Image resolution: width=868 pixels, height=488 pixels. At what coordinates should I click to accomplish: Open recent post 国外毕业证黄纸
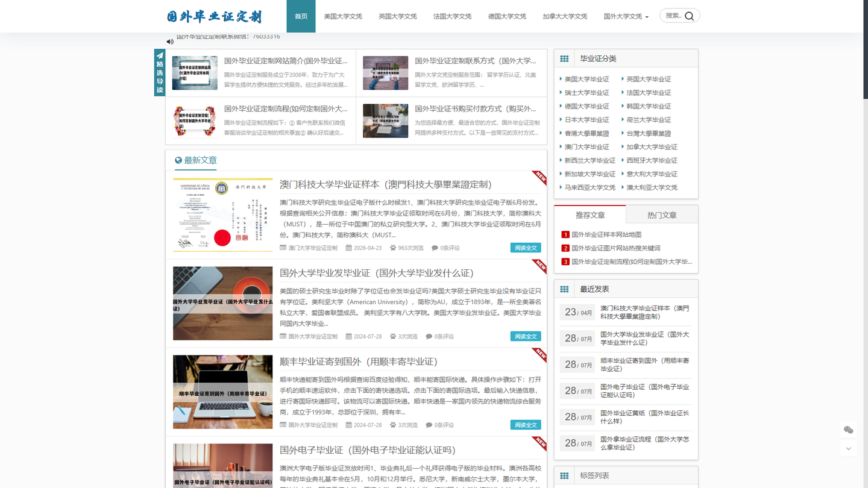(644, 417)
